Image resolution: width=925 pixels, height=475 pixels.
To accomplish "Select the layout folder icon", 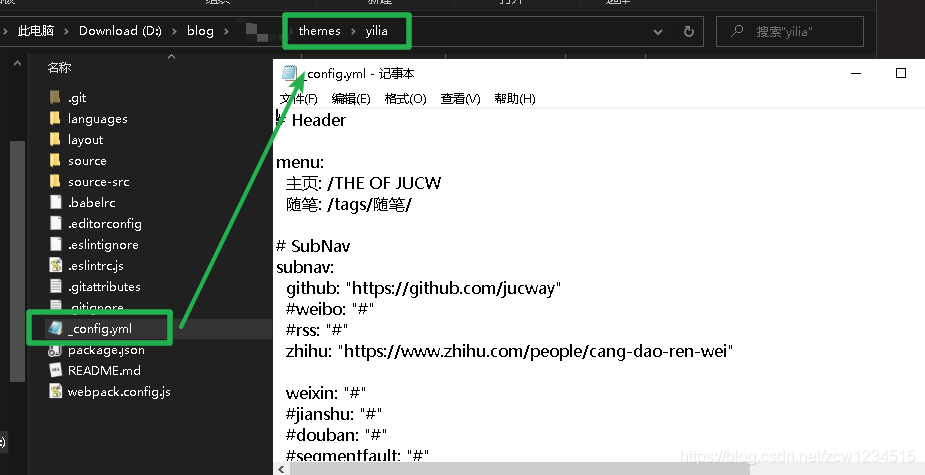I will [x=55, y=139].
